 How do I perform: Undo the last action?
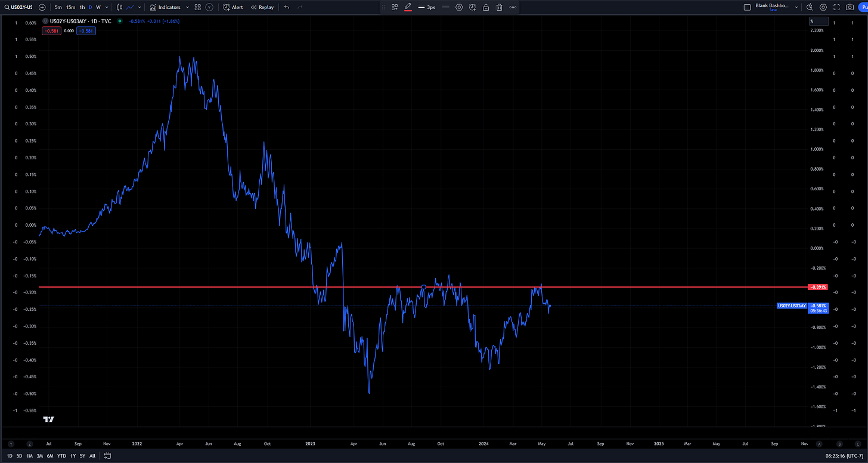click(x=287, y=7)
